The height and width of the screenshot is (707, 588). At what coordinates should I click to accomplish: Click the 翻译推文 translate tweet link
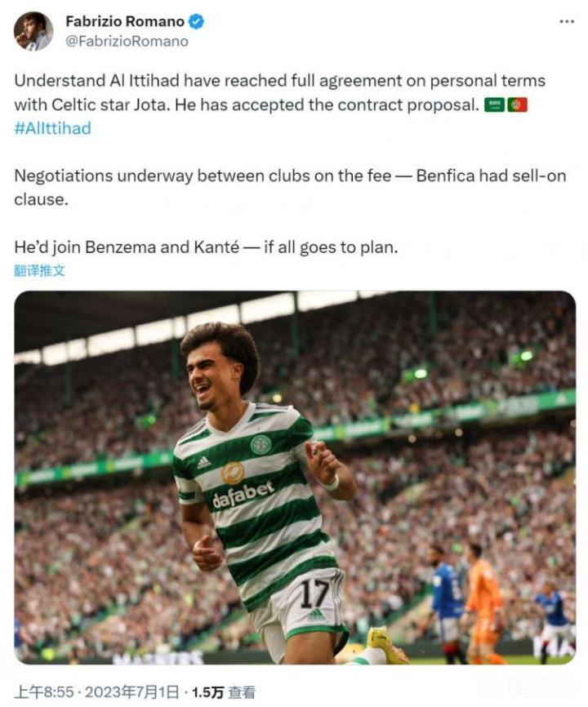(x=40, y=271)
